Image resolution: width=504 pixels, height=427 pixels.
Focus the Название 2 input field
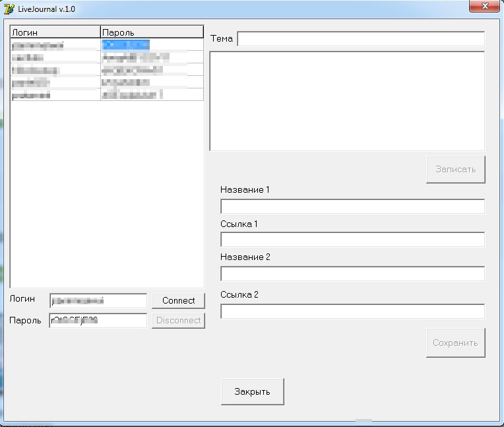(353, 274)
